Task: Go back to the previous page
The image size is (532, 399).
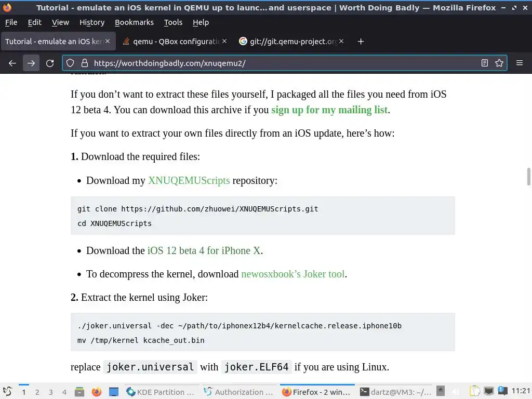Action: click(12, 63)
